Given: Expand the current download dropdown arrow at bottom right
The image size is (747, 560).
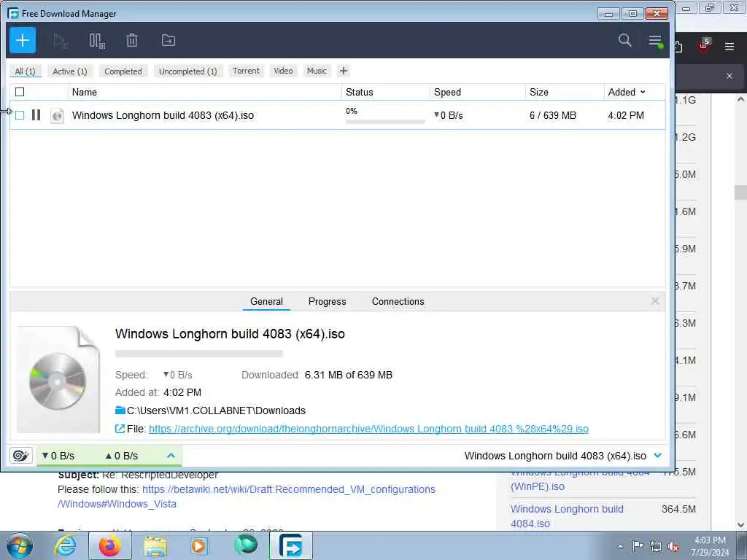Looking at the screenshot, I should click(658, 456).
